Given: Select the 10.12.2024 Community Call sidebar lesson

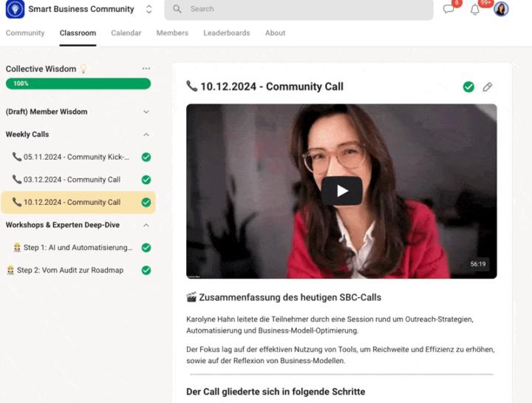Looking at the screenshot, I should pyautogui.click(x=78, y=203).
